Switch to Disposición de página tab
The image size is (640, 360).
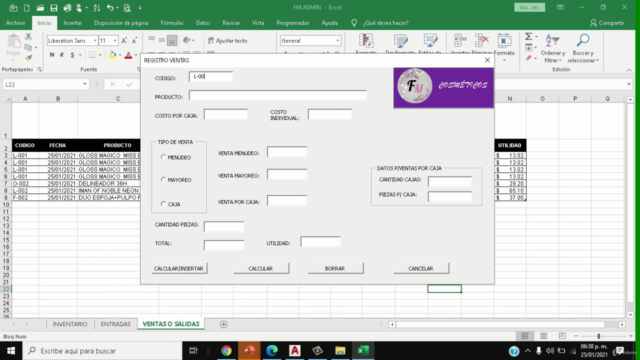(121, 23)
